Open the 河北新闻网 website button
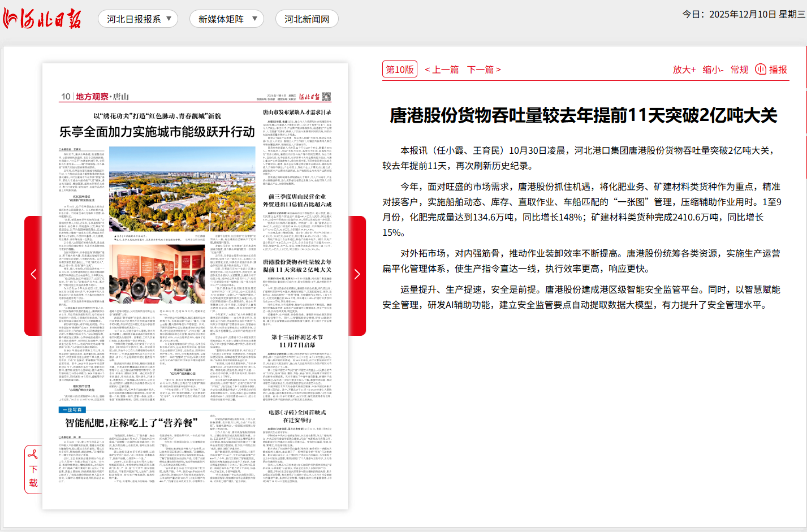Screen dimensions: 807x532 [306, 19]
